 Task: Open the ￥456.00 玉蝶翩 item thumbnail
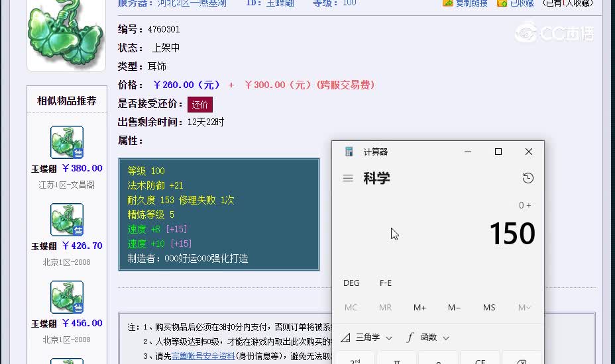67,297
